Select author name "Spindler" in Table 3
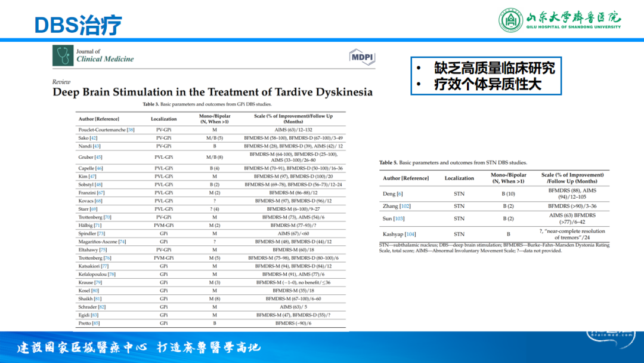Viewport: 644px width, 363px height. click(87, 233)
